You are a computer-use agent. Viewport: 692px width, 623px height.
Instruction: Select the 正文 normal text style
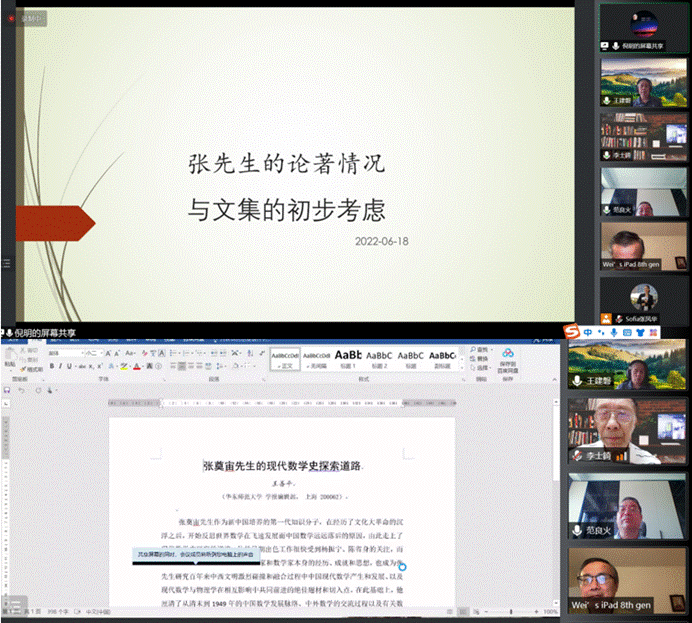pyautogui.click(x=286, y=358)
